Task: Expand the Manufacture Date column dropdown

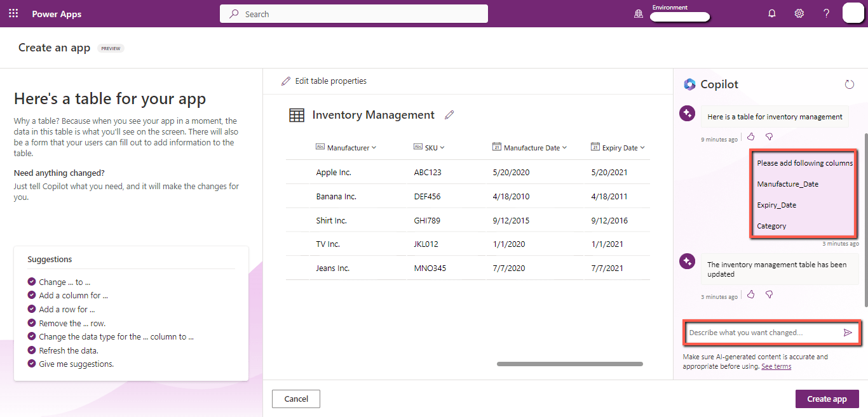Action: pyautogui.click(x=564, y=147)
